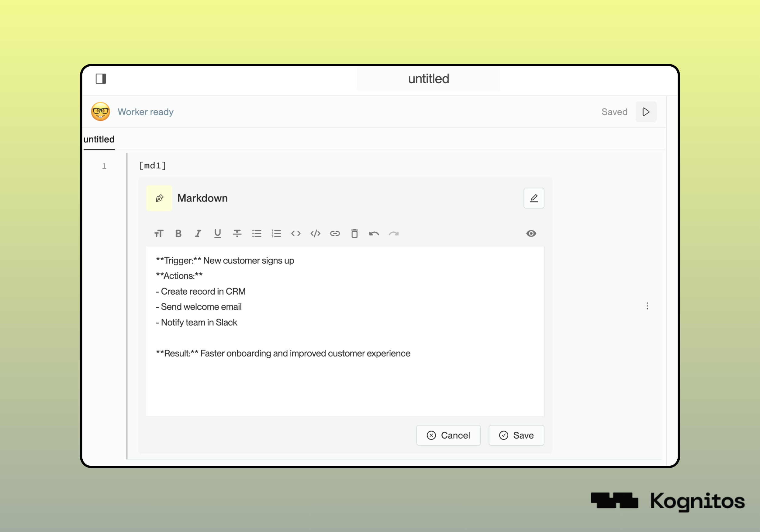Viewport: 760px width, 532px height.
Task: Undo the last edit
Action: [x=374, y=234]
